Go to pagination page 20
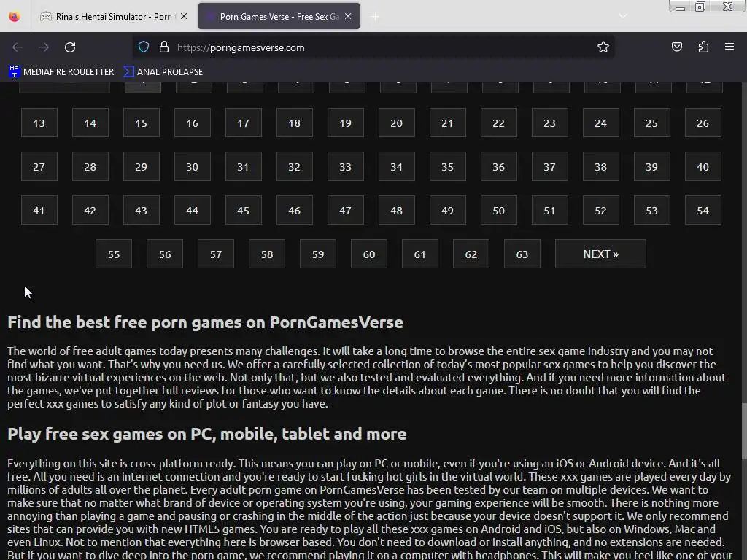The height and width of the screenshot is (560, 747). [396, 122]
